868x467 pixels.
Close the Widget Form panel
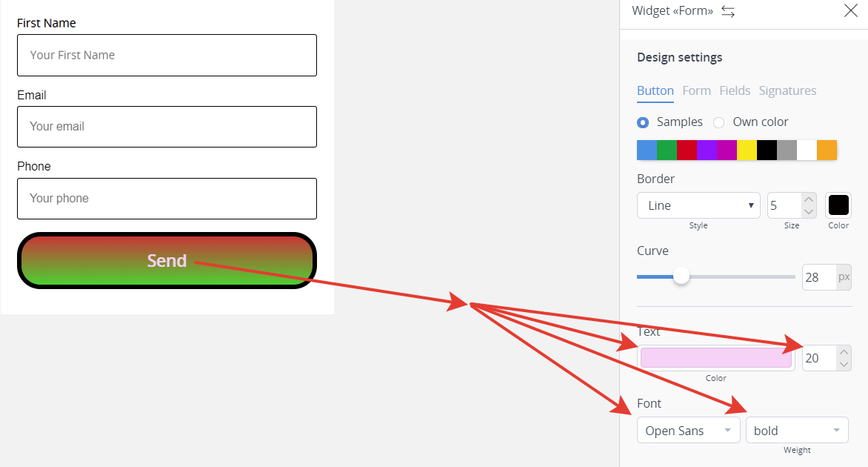tap(851, 10)
